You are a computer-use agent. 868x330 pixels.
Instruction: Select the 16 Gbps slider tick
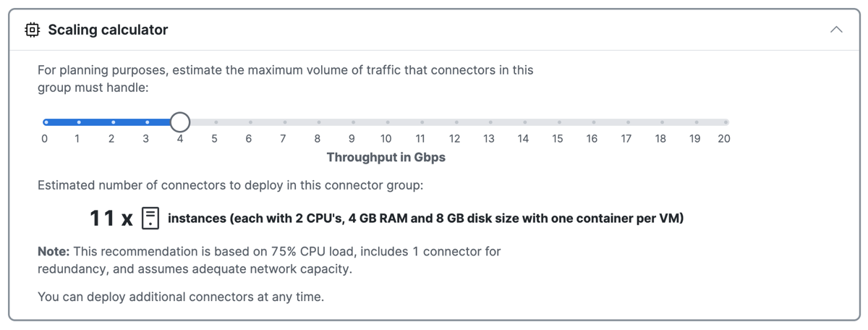[x=593, y=122]
